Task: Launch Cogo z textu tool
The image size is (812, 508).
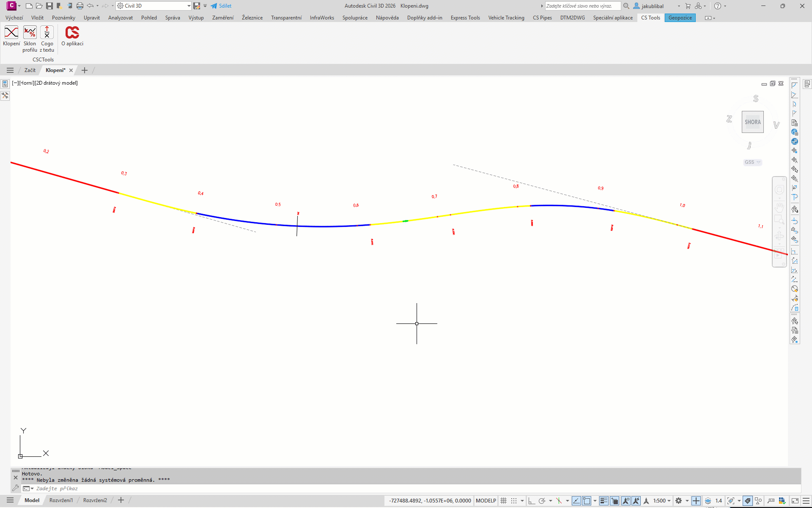Action: point(47,33)
